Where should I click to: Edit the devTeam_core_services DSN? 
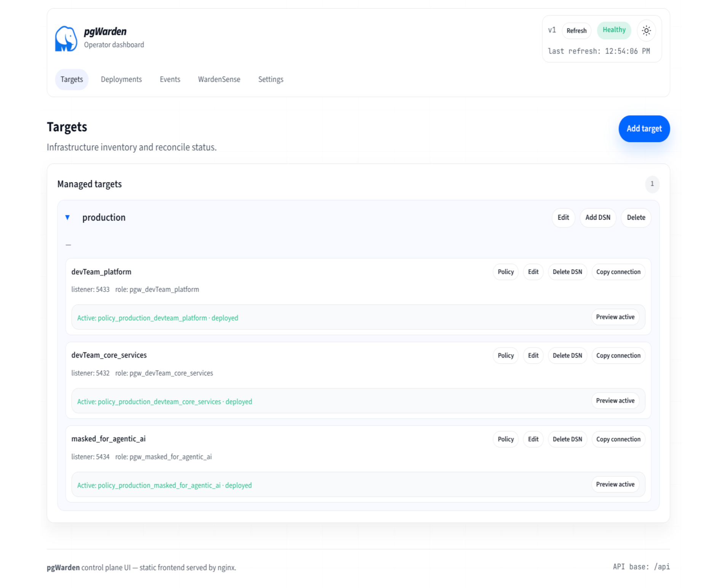coord(533,355)
